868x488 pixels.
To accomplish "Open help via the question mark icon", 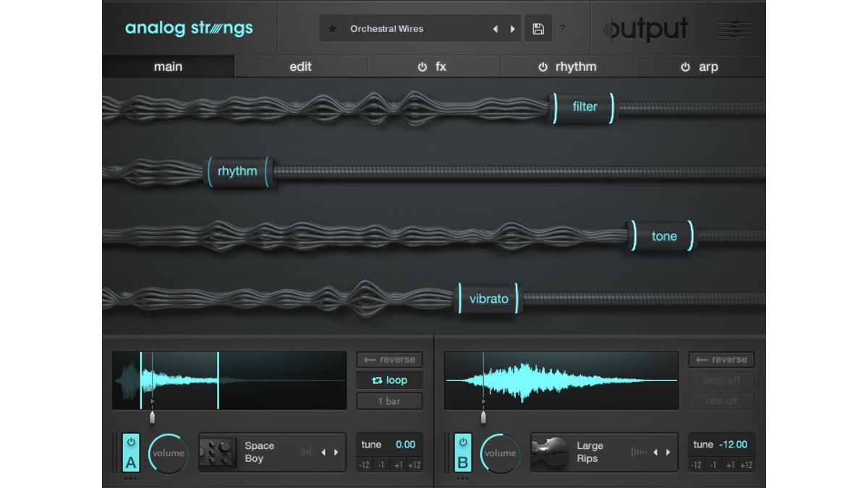I will point(563,29).
